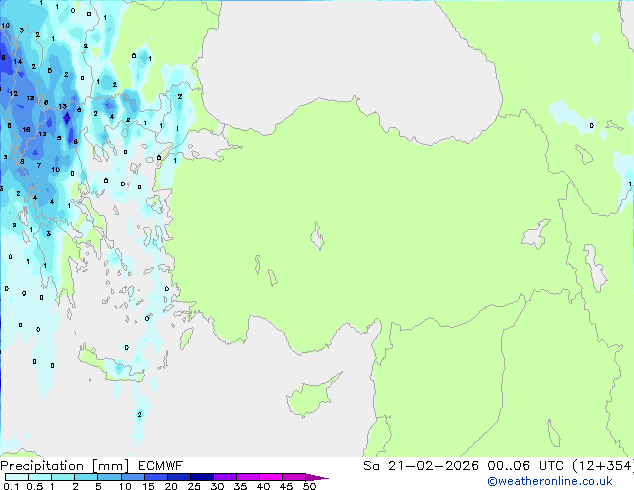Click the "ECMWF" model label
634x490 pixels.
[161, 466]
